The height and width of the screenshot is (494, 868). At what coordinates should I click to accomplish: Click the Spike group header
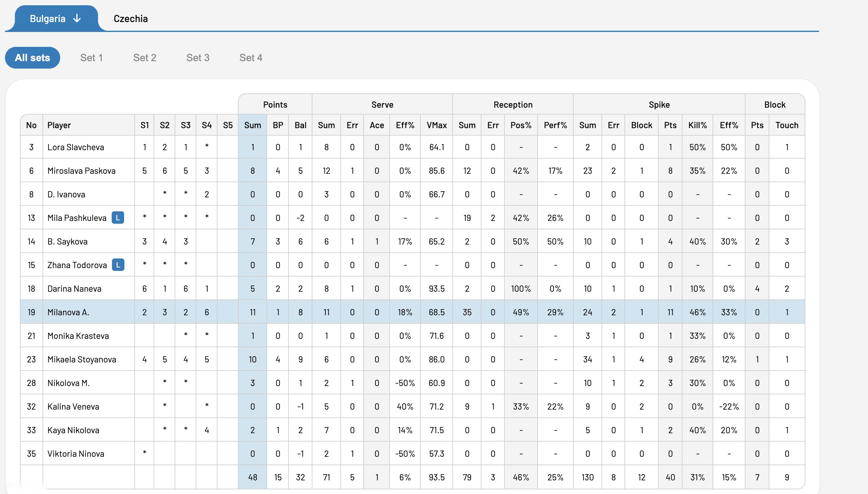click(659, 105)
